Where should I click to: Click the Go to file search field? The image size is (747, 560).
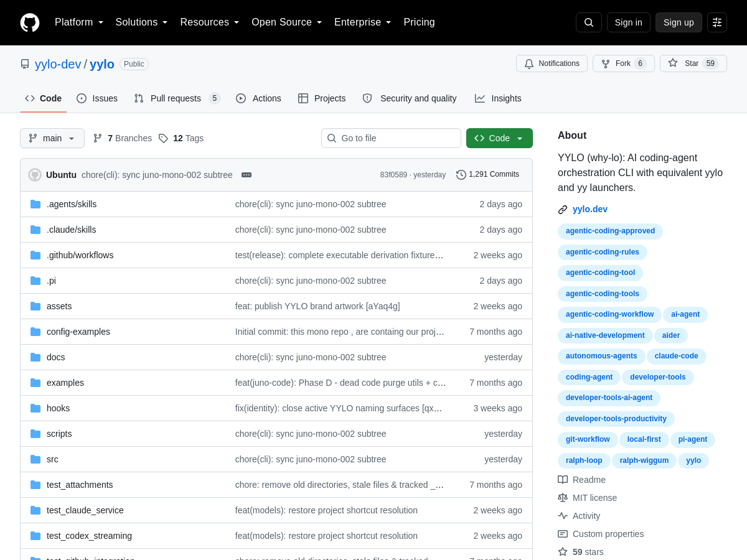(391, 138)
